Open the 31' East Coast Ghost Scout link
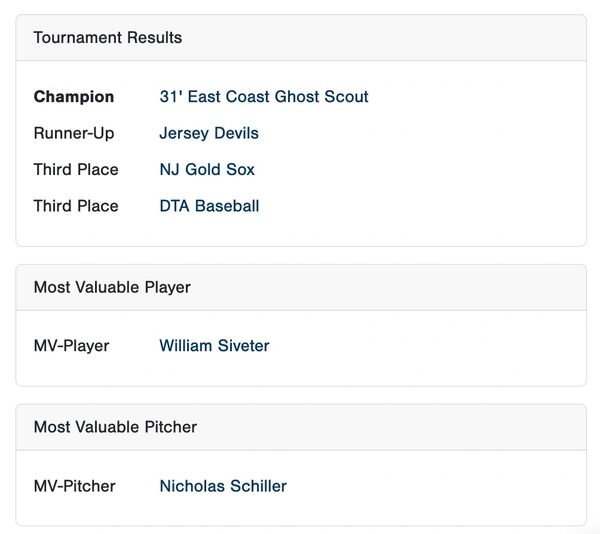The width and height of the screenshot is (600, 534). (x=263, y=97)
